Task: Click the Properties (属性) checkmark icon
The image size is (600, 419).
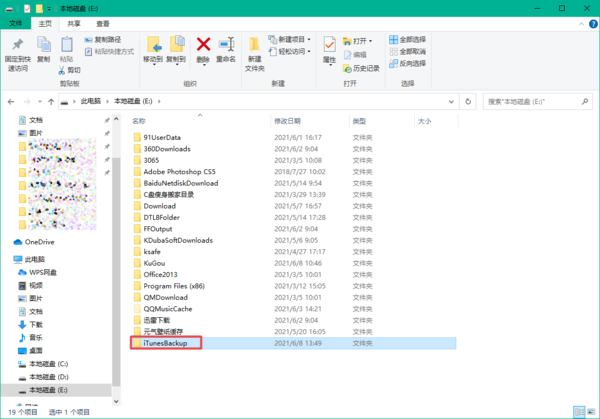Action: point(329,44)
